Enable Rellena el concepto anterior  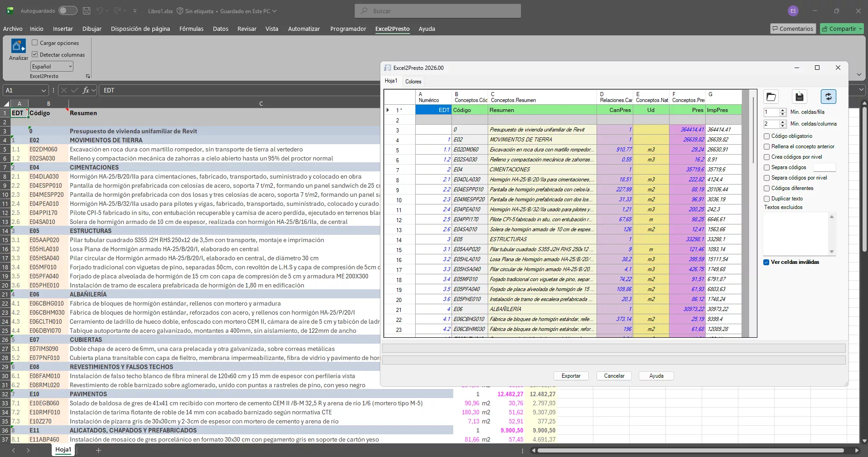767,146
